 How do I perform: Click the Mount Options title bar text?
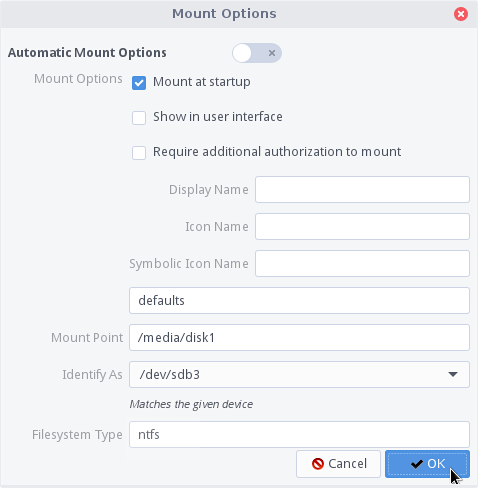224,14
